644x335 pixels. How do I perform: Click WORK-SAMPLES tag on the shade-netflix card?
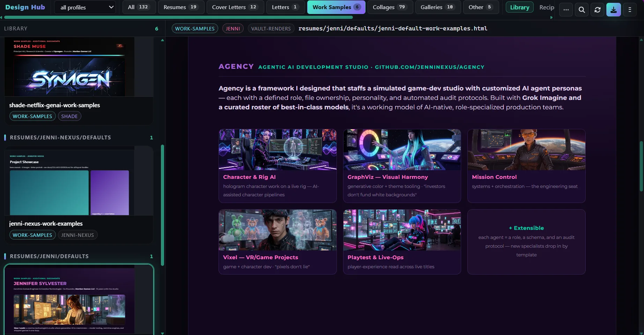[x=32, y=116]
